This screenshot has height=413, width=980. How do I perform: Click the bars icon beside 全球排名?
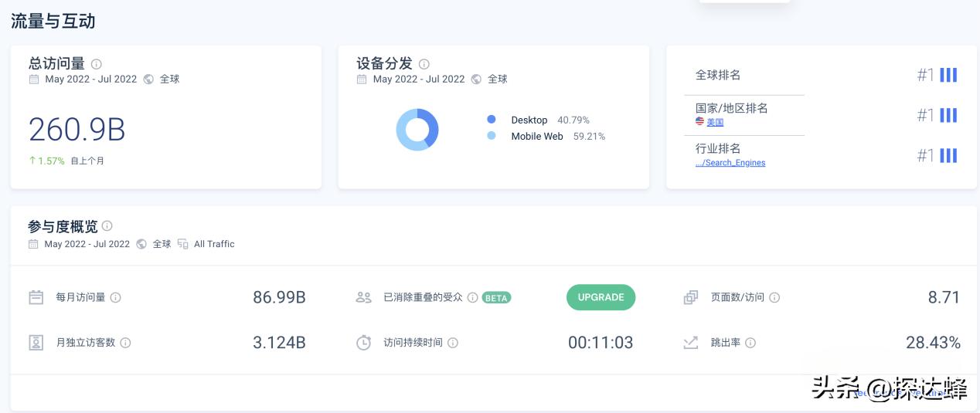(948, 75)
